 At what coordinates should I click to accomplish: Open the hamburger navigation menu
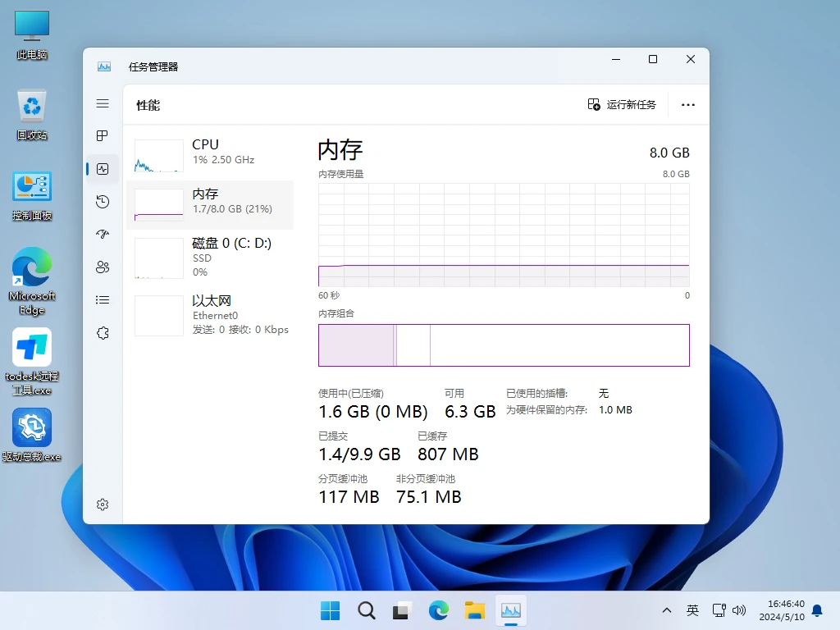click(103, 103)
